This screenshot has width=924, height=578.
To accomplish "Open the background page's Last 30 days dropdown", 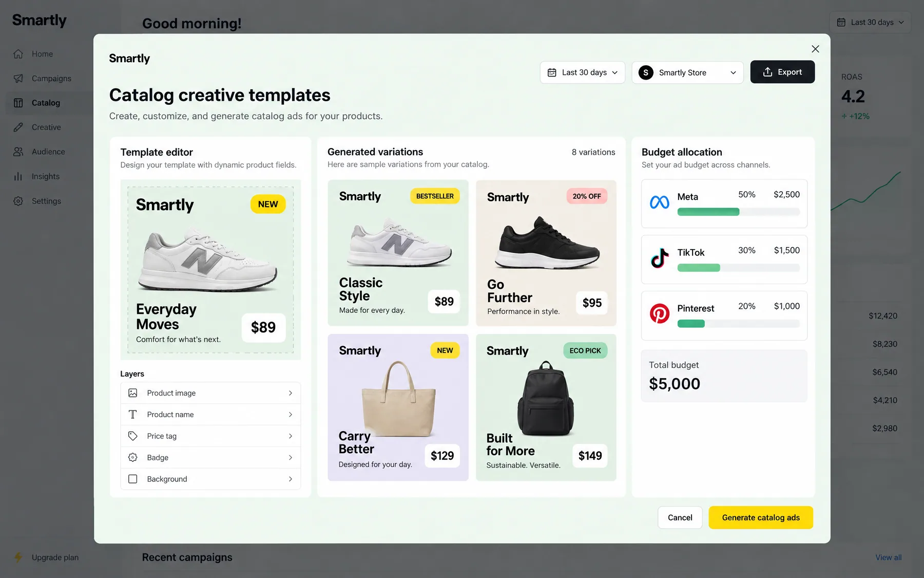I will [x=871, y=22].
